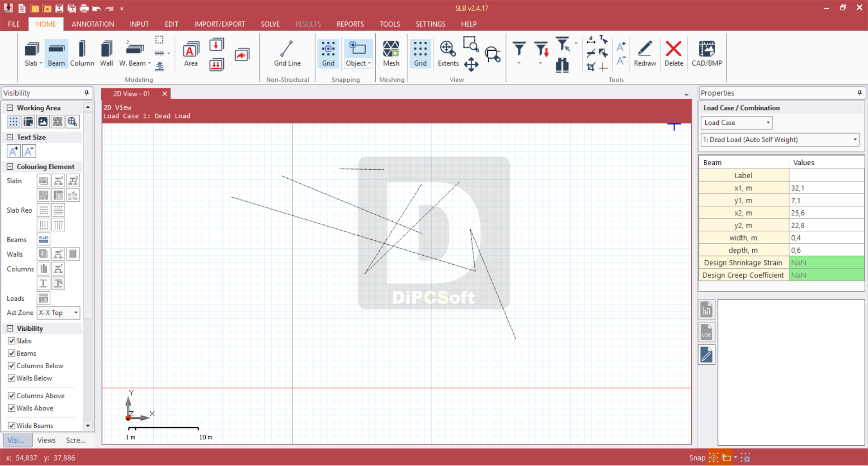
Task: Choose the Area load tool
Action: 191,53
